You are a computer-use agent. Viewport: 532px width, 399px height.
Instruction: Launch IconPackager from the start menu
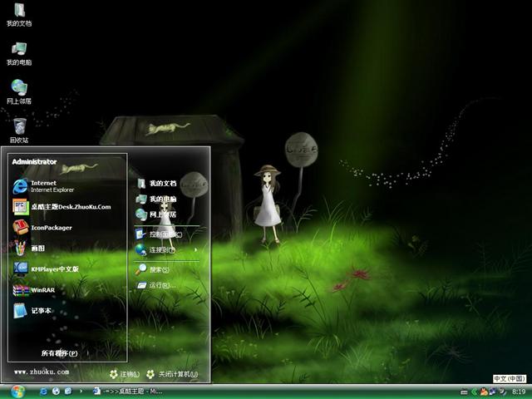tap(50, 227)
